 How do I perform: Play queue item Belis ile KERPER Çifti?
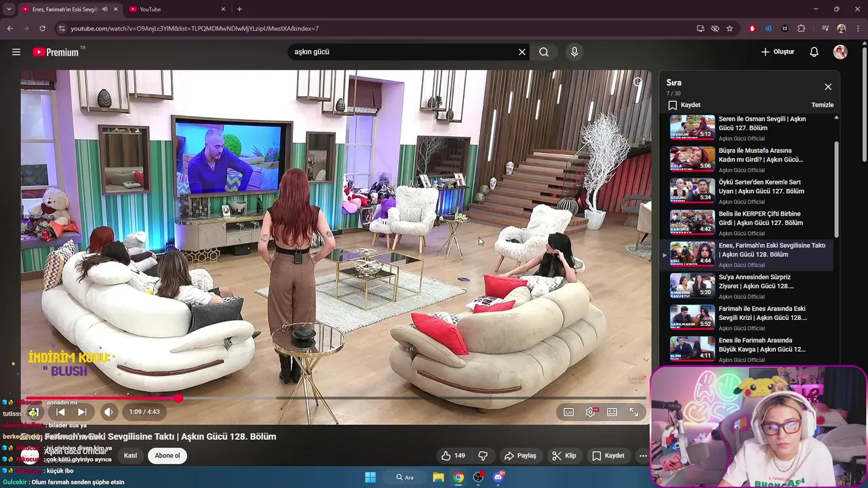[x=749, y=223]
